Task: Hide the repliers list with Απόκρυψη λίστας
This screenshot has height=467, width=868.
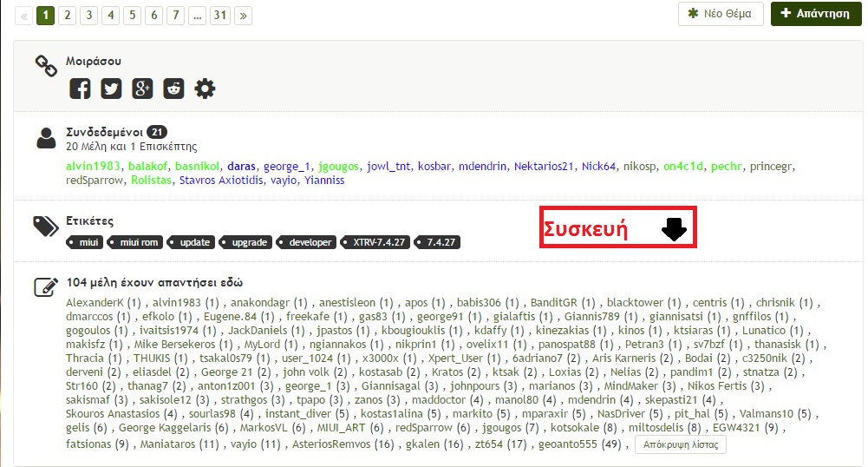Action: tap(681, 444)
